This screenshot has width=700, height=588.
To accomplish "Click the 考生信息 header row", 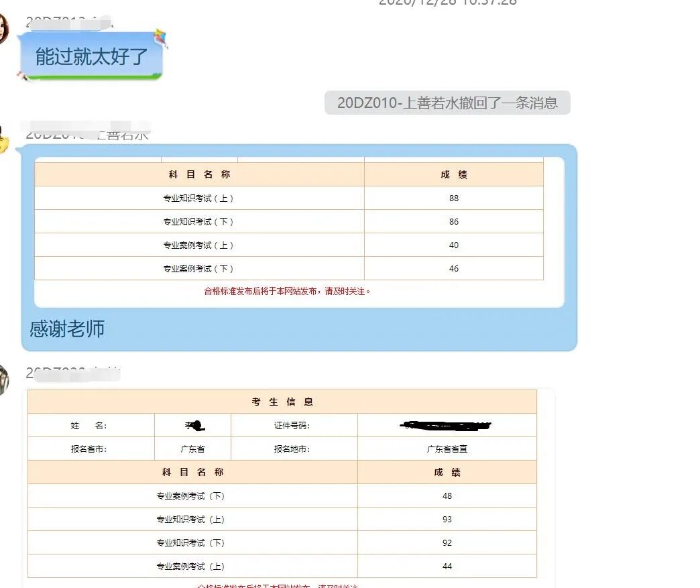I will click(x=281, y=401).
